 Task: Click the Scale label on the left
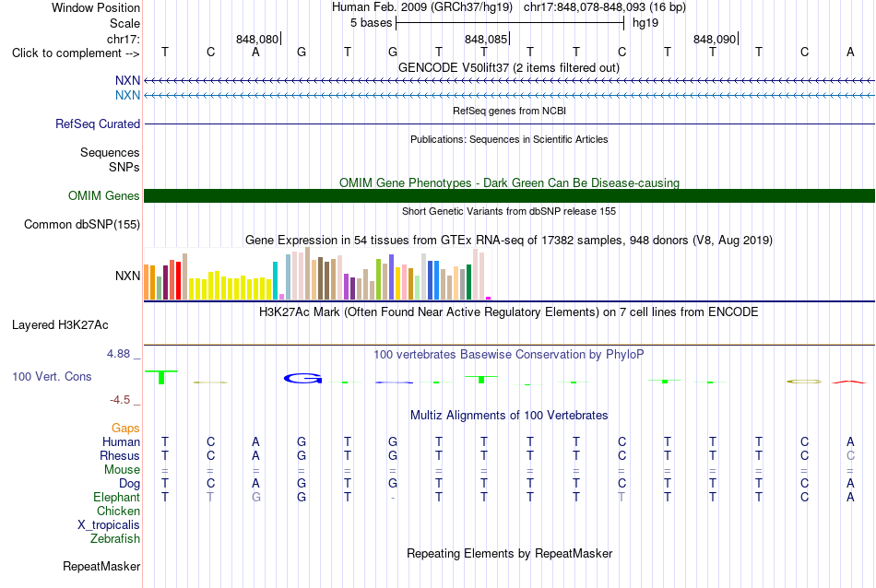point(124,23)
